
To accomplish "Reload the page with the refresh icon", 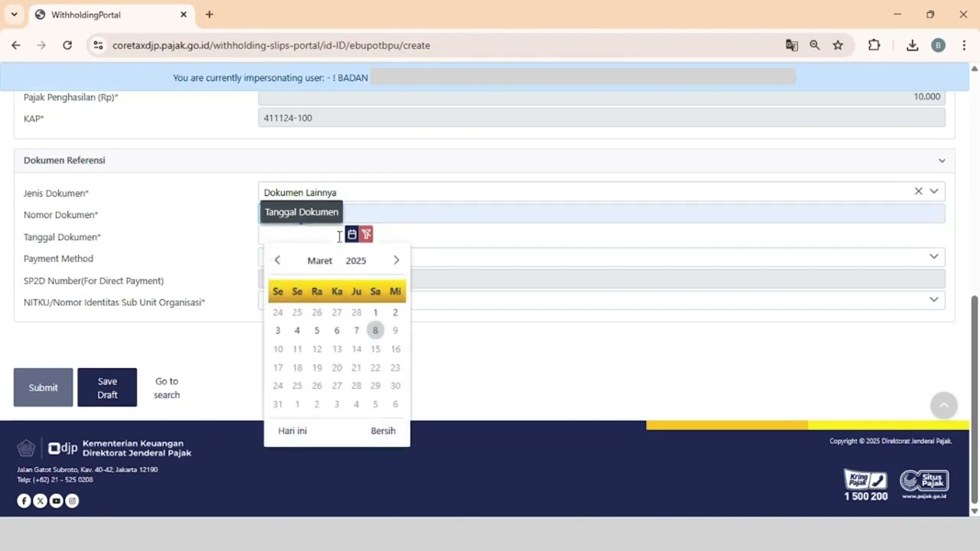I will click(67, 45).
